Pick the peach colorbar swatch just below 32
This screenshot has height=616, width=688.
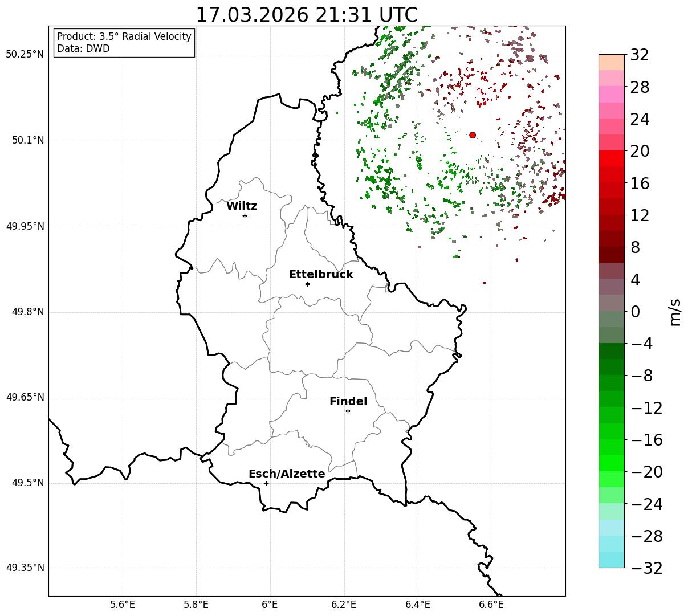[612, 63]
